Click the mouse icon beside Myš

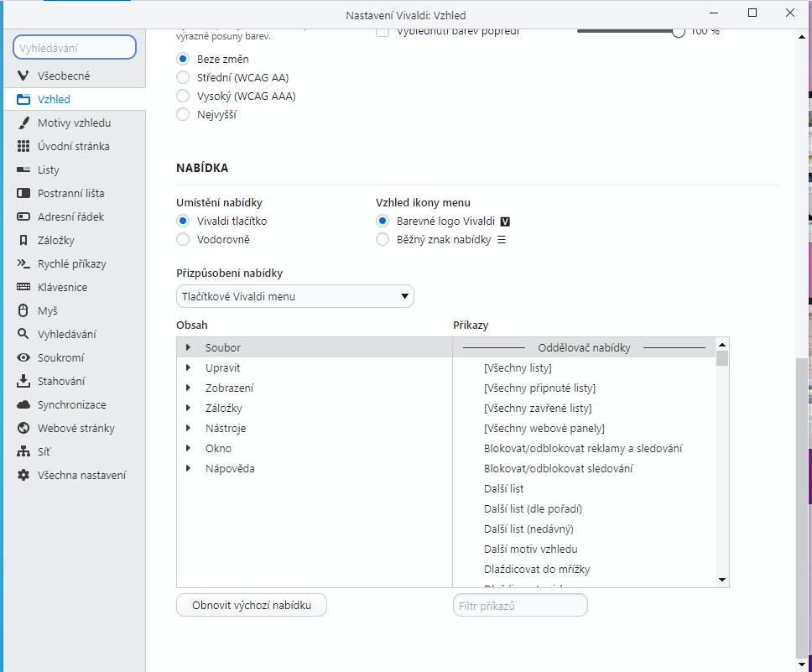23,310
